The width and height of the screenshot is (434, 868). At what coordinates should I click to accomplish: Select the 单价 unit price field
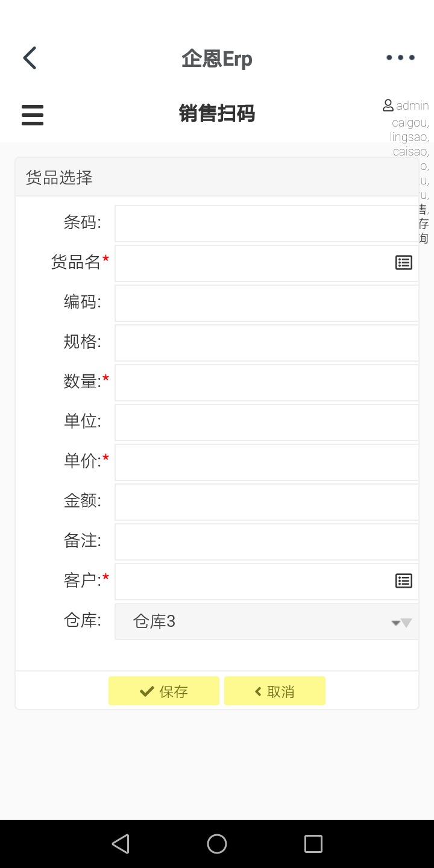pos(265,462)
